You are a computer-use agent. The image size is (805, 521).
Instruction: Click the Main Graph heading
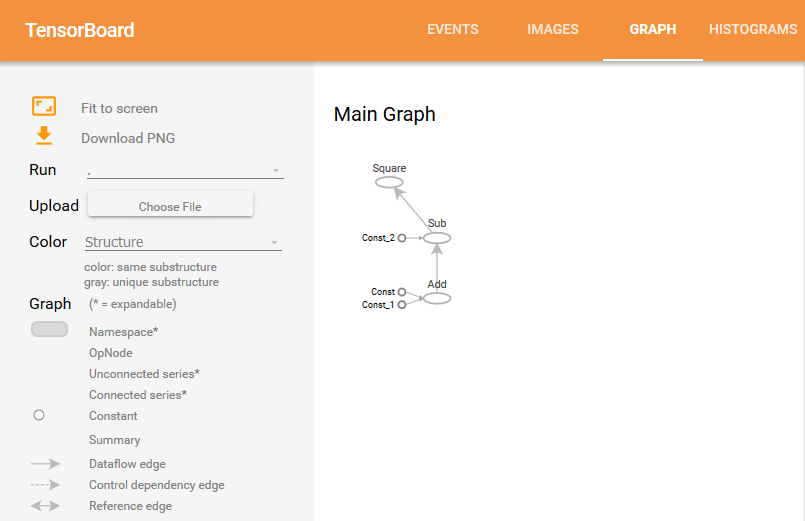[385, 114]
